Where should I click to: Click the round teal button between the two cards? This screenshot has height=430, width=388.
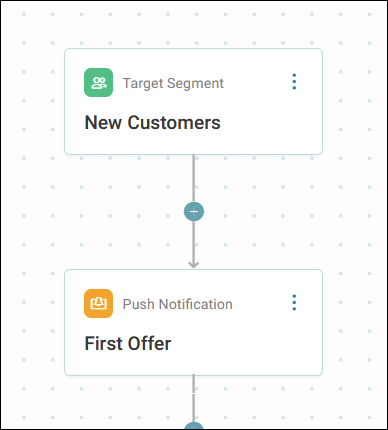pos(194,211)
